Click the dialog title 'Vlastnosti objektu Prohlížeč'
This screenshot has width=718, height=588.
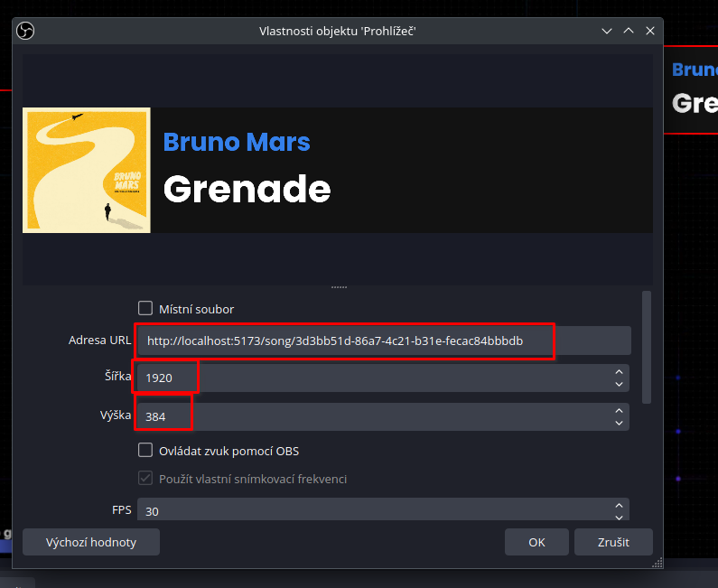(338, 31)
